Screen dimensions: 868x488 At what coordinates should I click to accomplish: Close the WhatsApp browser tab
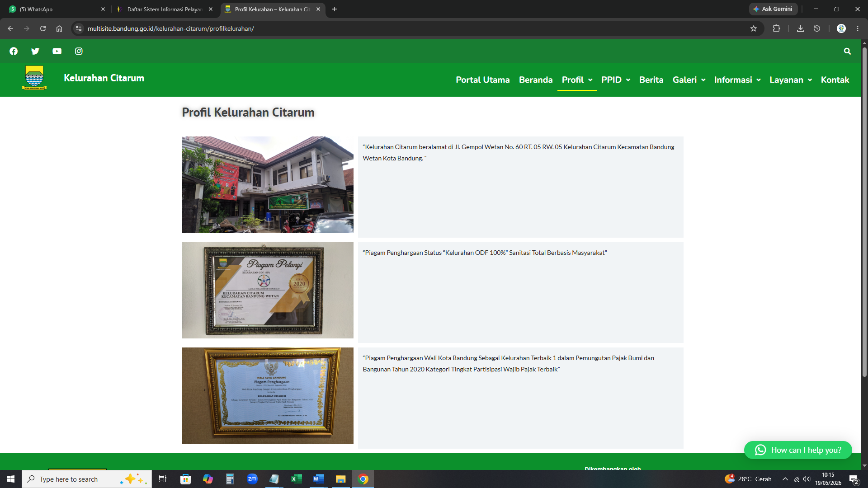(103, 9)
